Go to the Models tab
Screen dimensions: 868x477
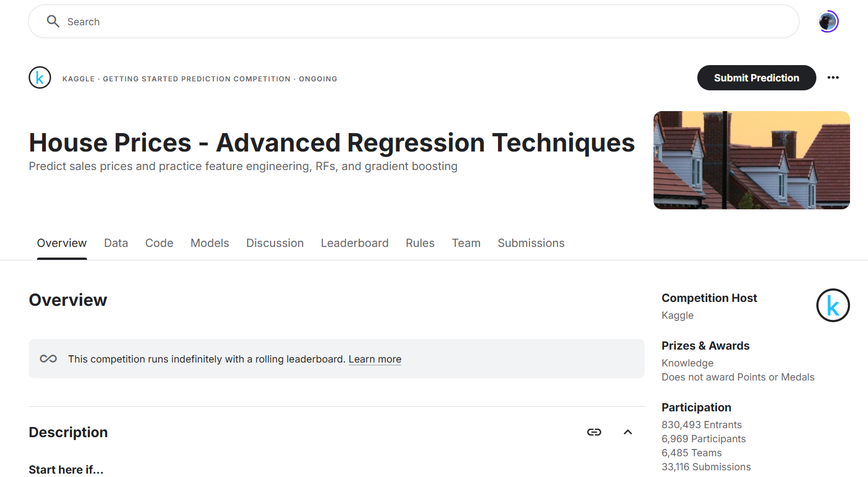pos(210,243)
